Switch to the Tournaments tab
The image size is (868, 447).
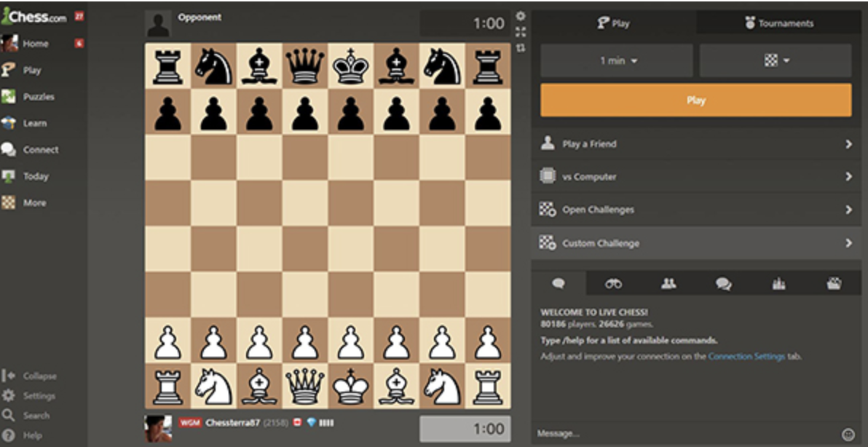[x=778, y=23]
